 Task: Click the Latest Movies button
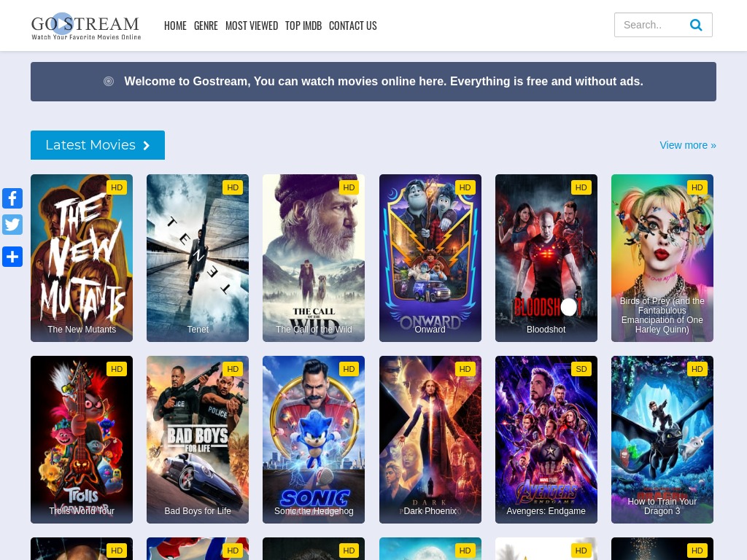(x=98, y=145)
